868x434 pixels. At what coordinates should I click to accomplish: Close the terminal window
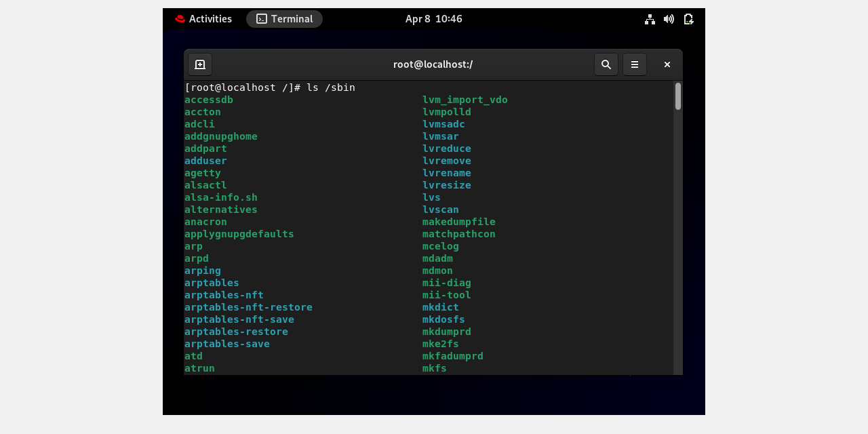(x=667, y=64)
